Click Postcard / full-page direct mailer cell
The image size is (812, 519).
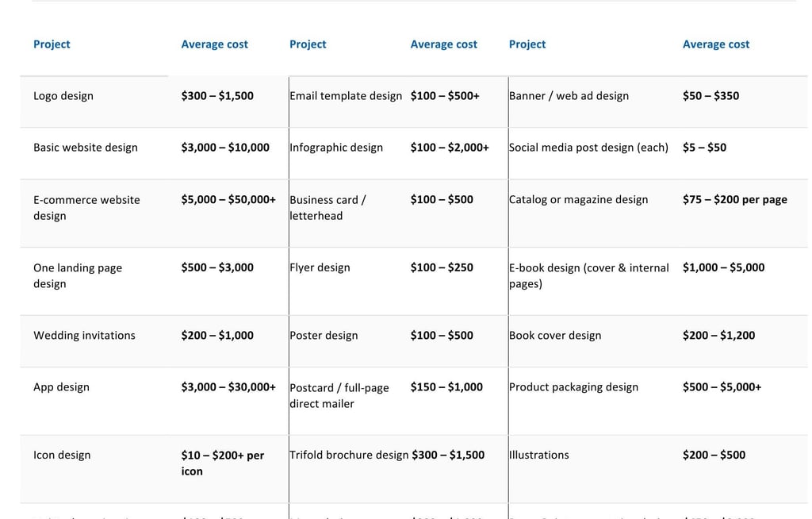(339, 396)
